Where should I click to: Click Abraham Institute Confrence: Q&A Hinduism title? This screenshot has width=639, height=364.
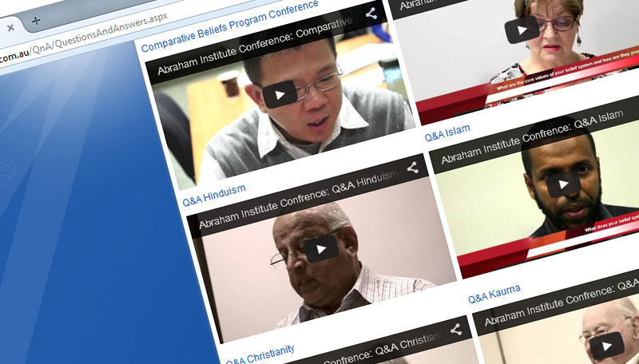tap(298, 199)
